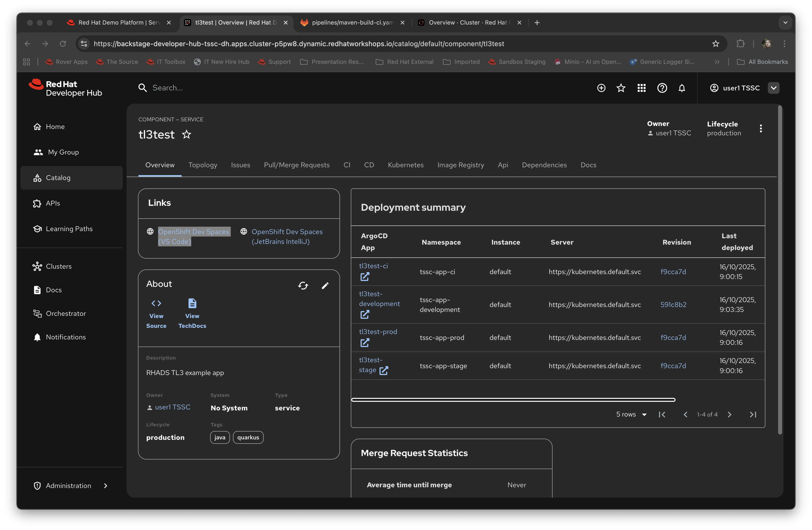This screenshot has width=812, height=530.
Task: Open the notifications bell icon
Action: pos(682,88)
